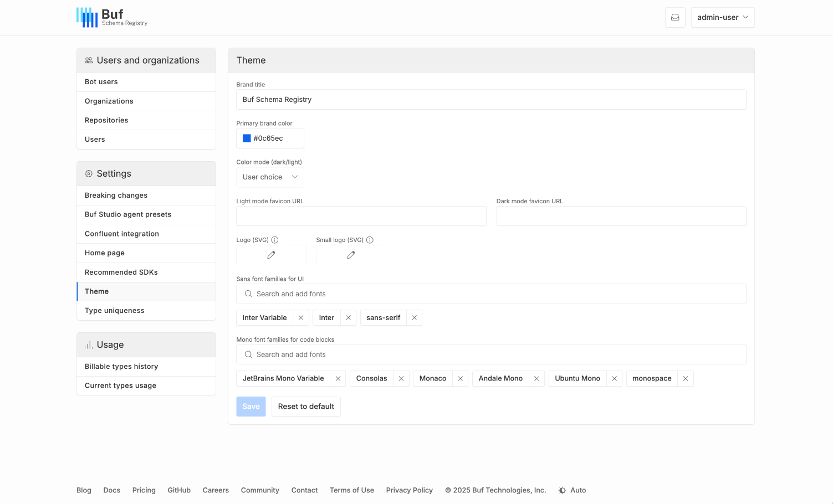
Task: Show info tooltip for Logo (SVG)
Action: (275, 240)
